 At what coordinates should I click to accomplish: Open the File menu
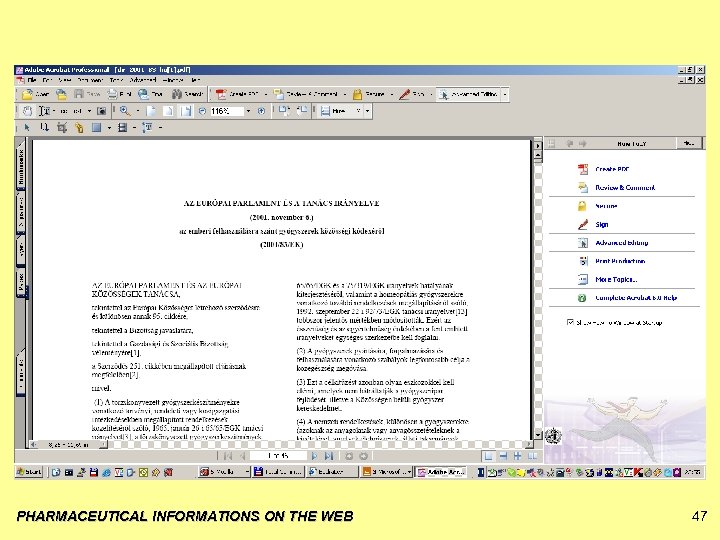pos(32,80)
